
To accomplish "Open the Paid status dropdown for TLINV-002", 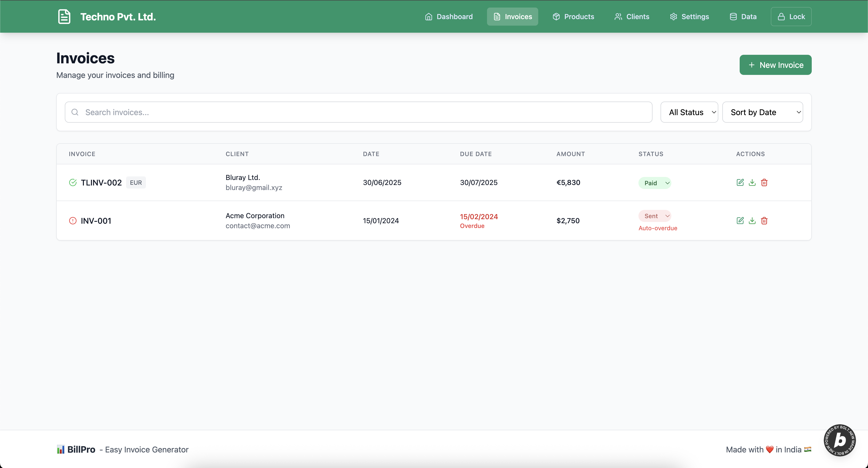I will click(x=655, y=183).
